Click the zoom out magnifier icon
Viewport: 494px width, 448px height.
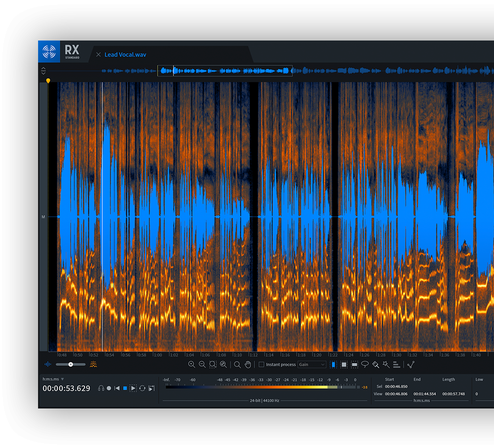[202, 365]
